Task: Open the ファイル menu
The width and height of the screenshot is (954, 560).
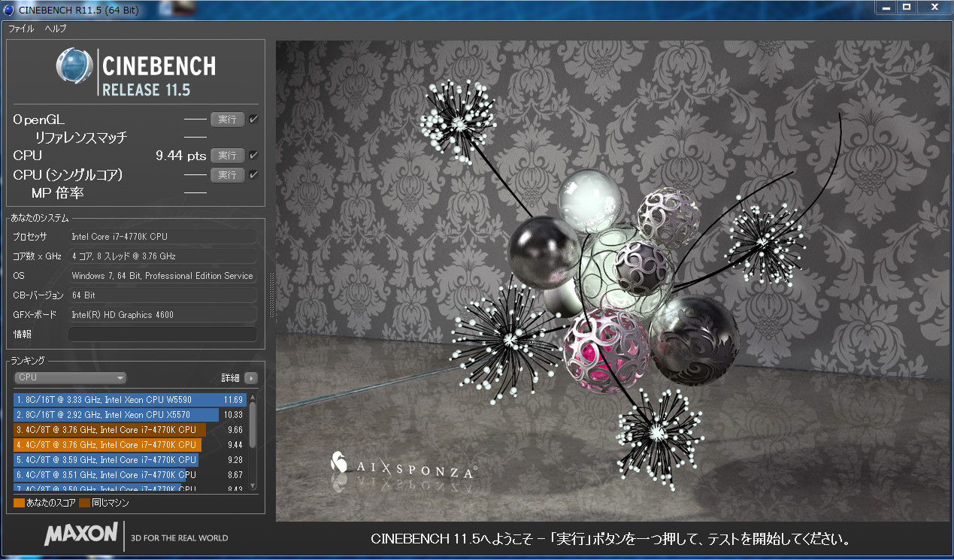Action: (21, 29)
